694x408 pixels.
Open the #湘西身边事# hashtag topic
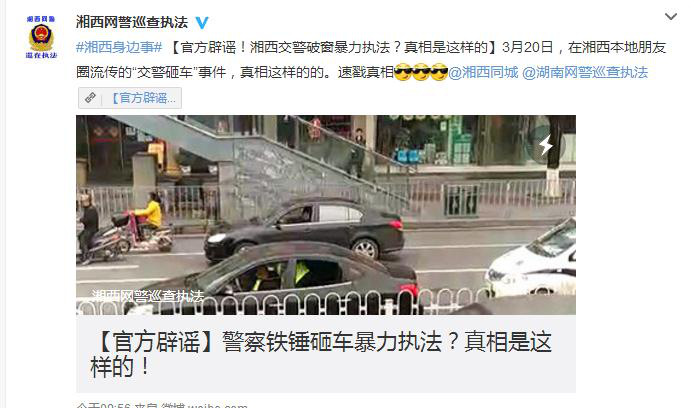tap(119, 47)
